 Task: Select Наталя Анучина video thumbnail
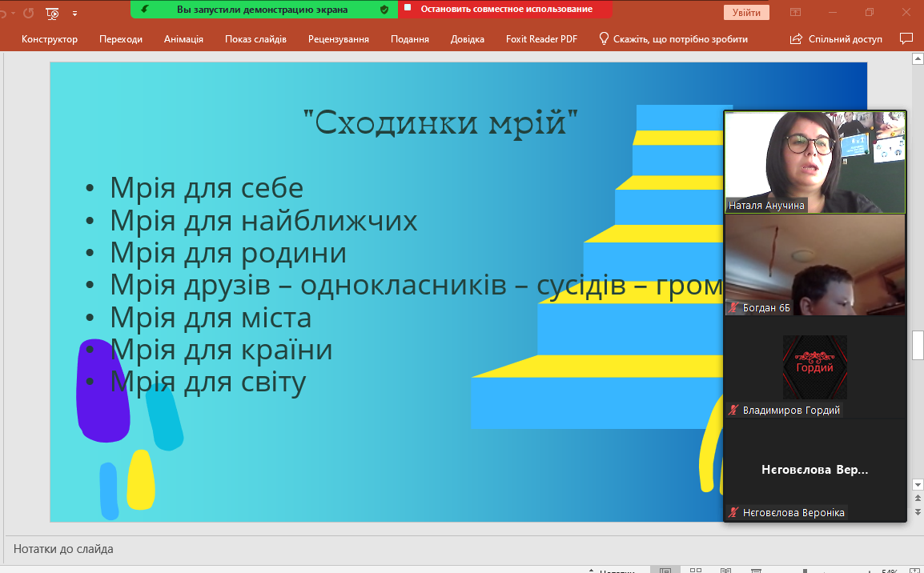(x=814, y=162)
